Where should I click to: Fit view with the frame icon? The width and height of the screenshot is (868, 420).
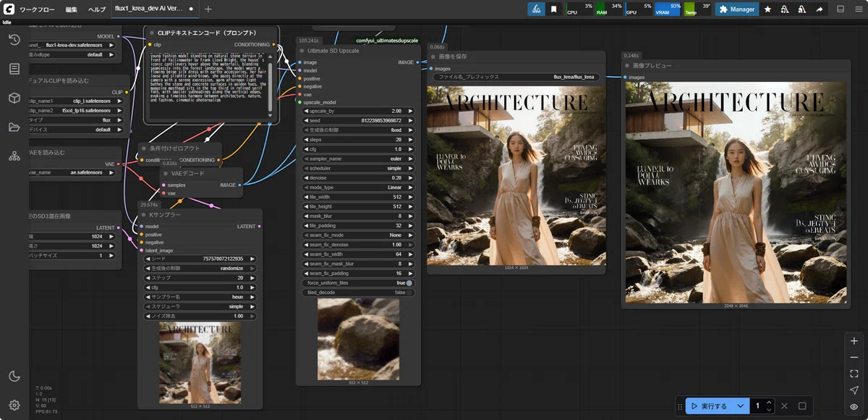854,374
